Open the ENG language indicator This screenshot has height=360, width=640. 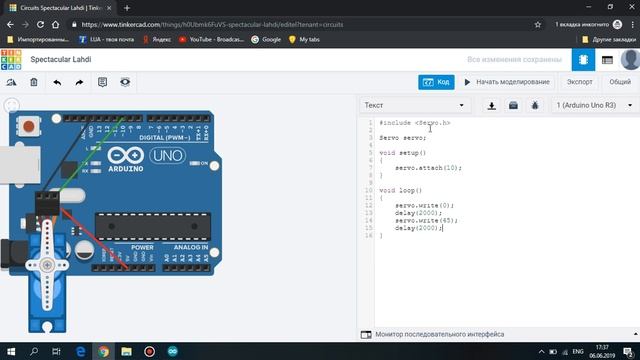(578, 351)
